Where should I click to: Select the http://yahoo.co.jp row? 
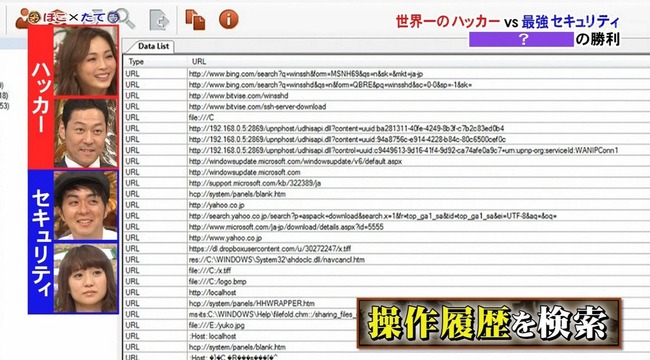(x=387, y=205)
